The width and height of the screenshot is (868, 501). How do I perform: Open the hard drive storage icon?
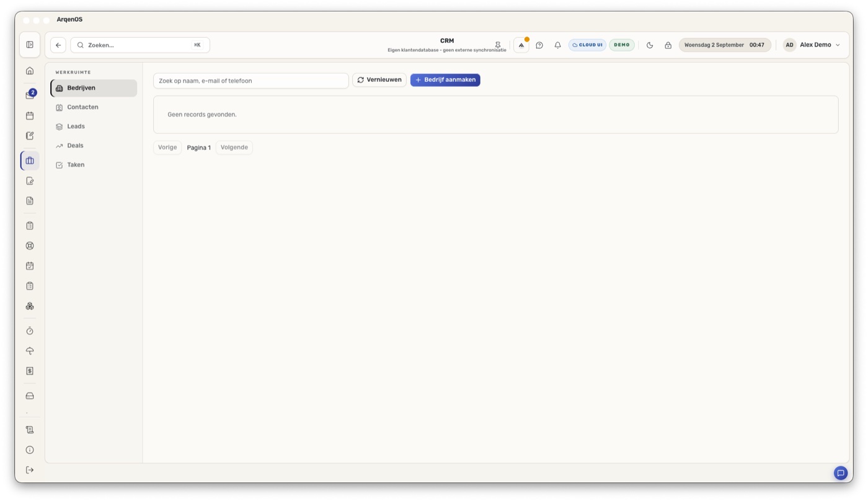coord(30,396)
